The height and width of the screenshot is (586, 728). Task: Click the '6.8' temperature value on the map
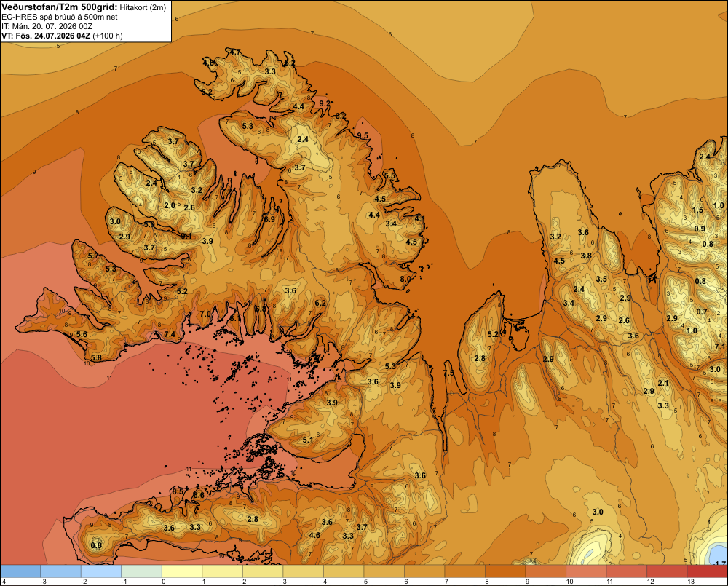(x=261, y=309)
